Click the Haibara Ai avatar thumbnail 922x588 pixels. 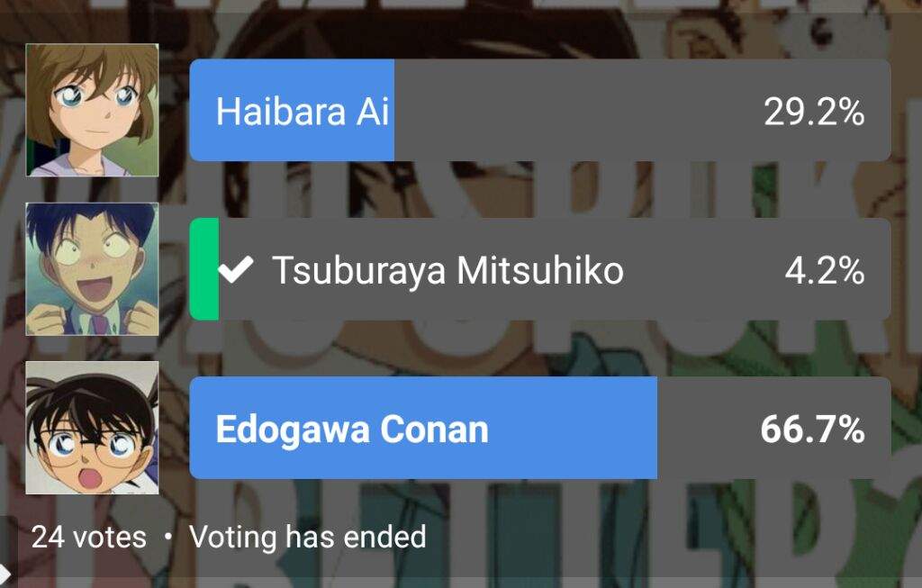[93, 110]
